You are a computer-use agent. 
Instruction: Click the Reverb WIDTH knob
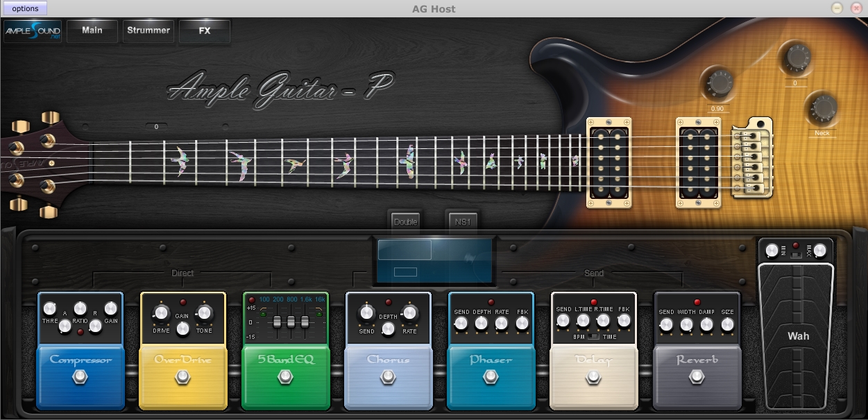pyautogui.click(x=687, y=324)
